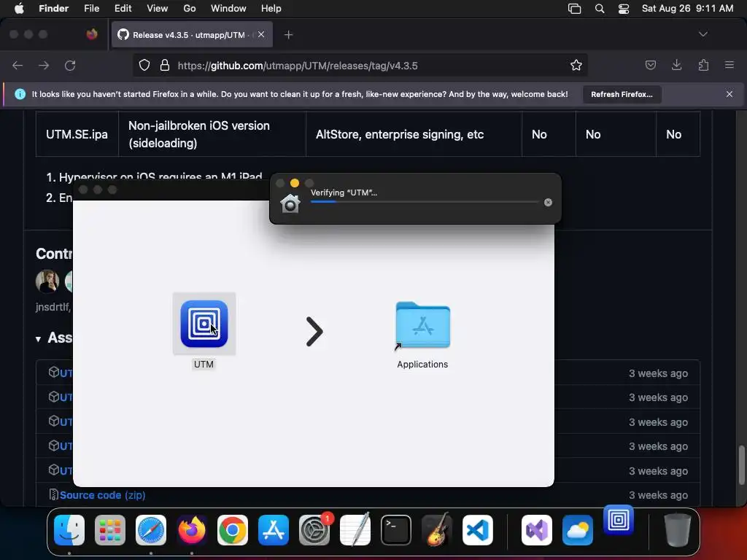Click the UTM.SE.ipa table cell
The height and width of the screenshot is (560, 747).
pos(77,134)
